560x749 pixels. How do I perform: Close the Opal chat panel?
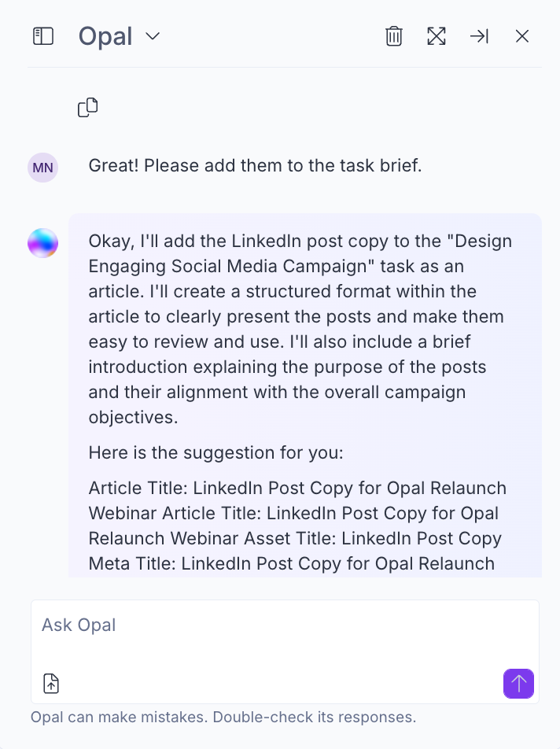[x=522, y=36]
